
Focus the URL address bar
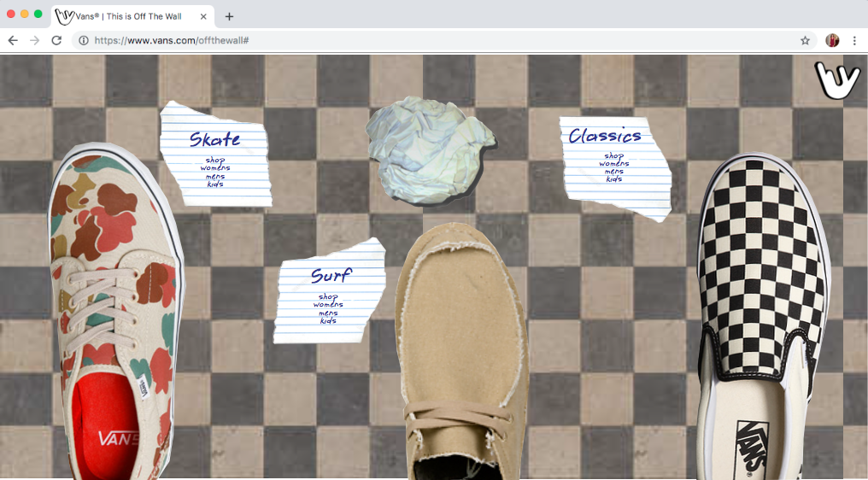(443, 40)
